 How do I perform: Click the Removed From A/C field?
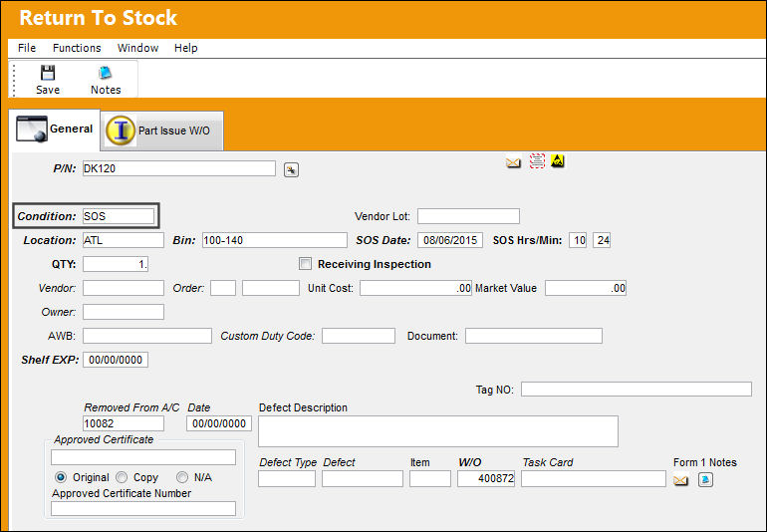click(124, 423)
